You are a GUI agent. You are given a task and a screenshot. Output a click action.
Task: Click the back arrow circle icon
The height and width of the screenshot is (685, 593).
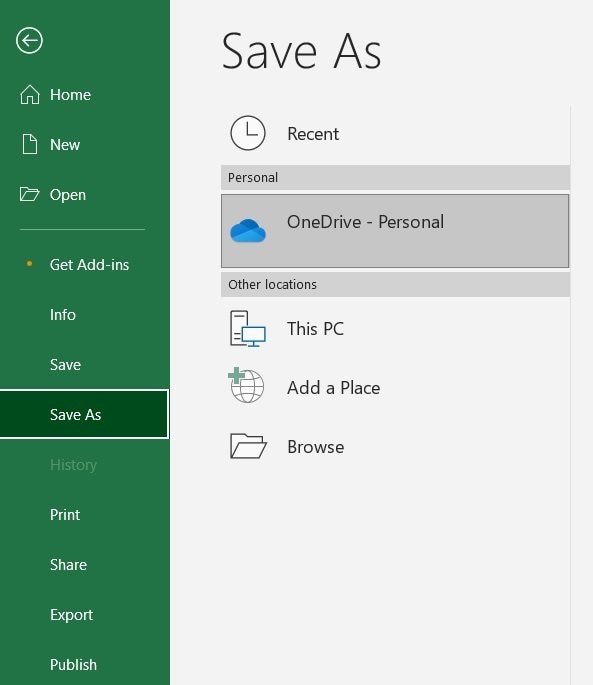29,41
